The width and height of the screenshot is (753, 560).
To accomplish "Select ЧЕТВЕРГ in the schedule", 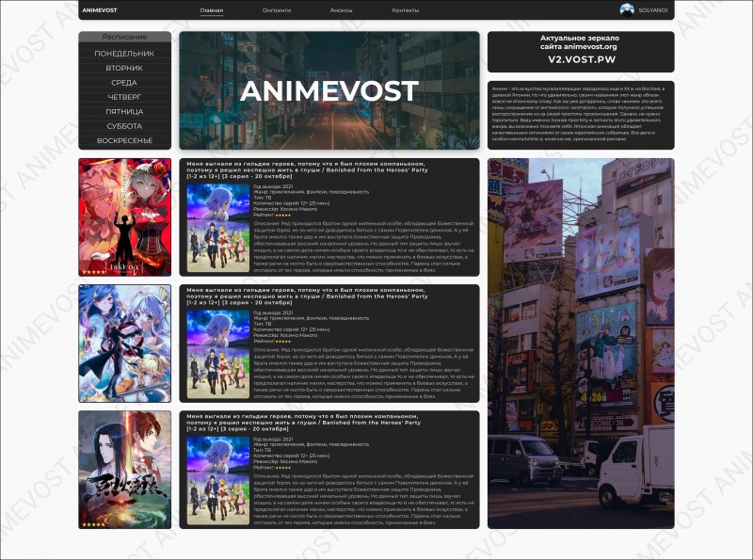I will [x=124, y=97].
